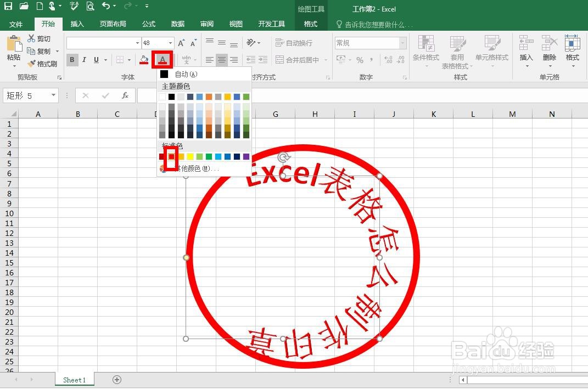Expand the Name Box dropdown arrow
The height and width of the screenshot is (389, 588).
coord(54,95)
